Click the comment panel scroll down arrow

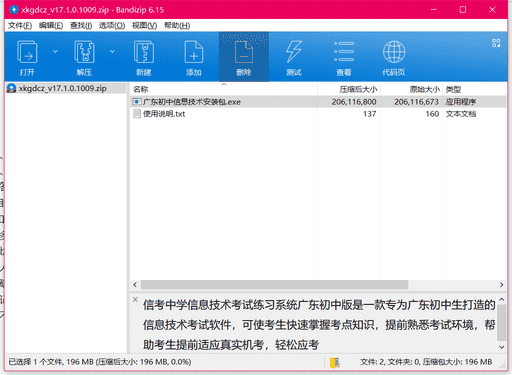[x=501, y=347]
